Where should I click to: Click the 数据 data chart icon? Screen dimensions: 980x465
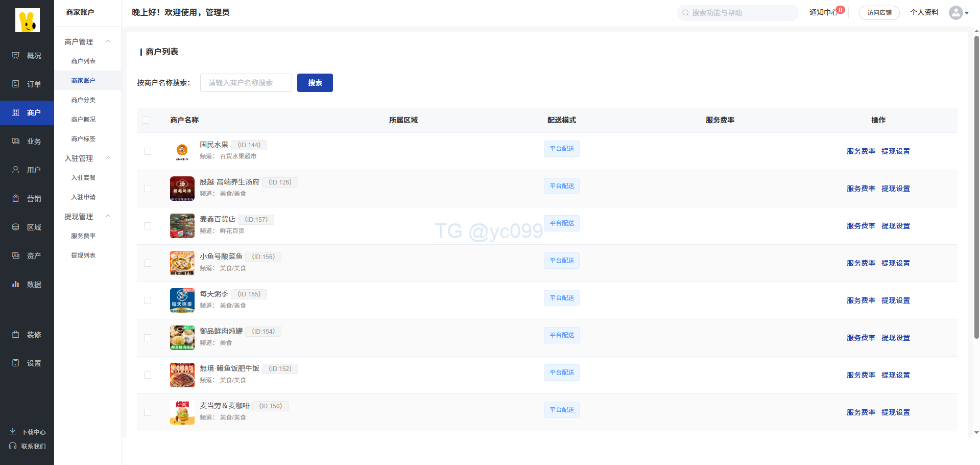pos(16,284)
